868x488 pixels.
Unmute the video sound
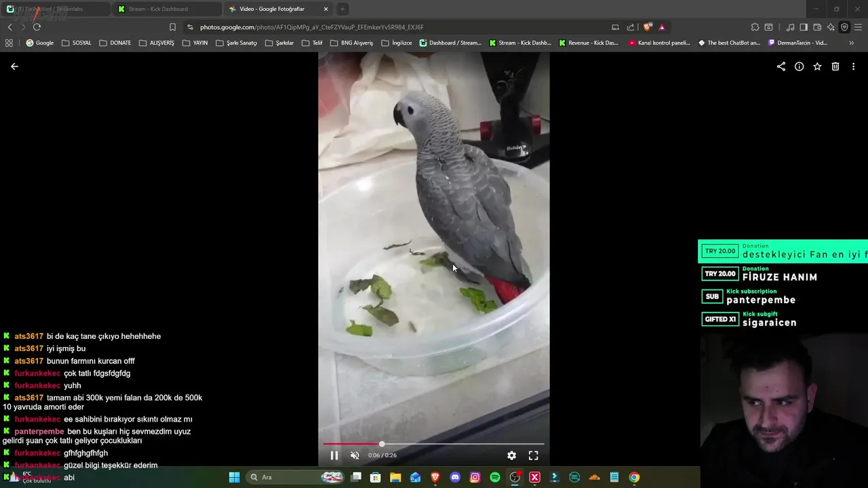tap(355, 455)
